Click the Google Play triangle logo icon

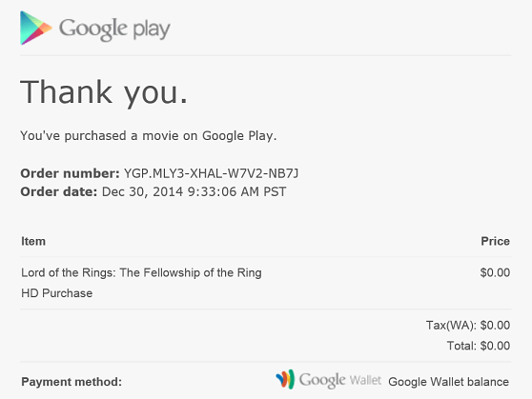point(35,28)
